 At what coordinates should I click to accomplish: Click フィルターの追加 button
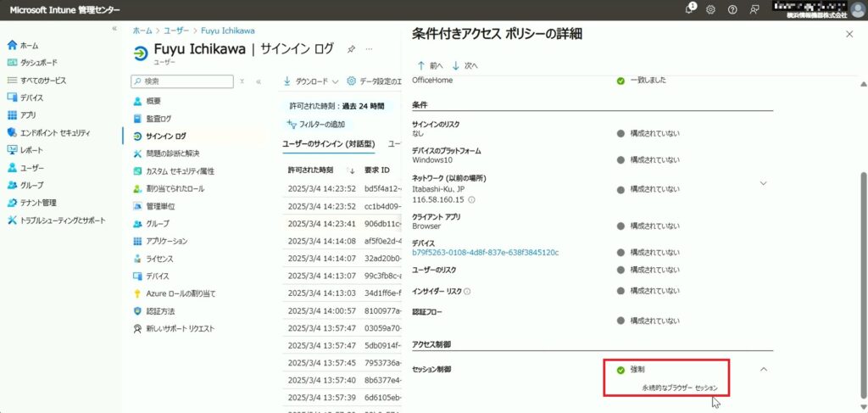click(316, 125)
